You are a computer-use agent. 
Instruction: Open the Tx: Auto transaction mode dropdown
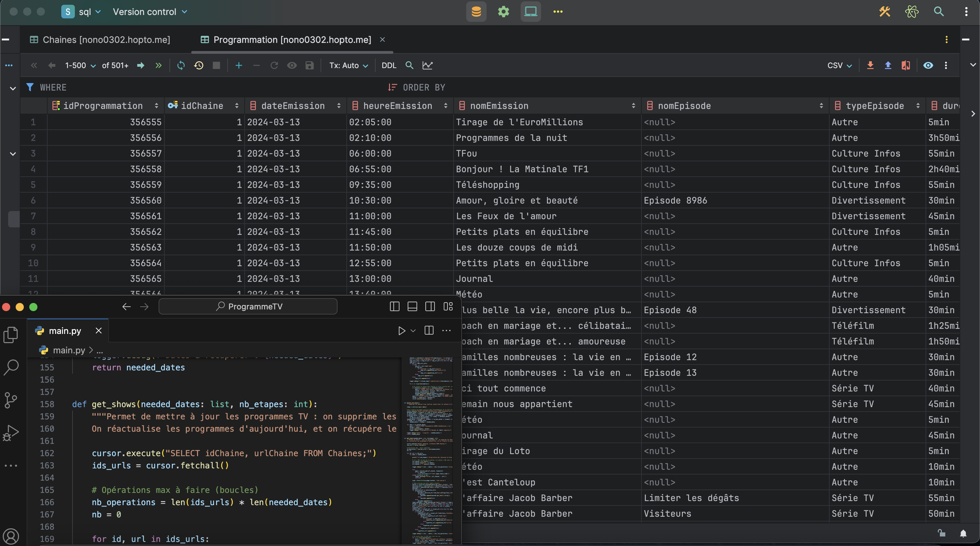pyautogui.click(x=348, y=65)
